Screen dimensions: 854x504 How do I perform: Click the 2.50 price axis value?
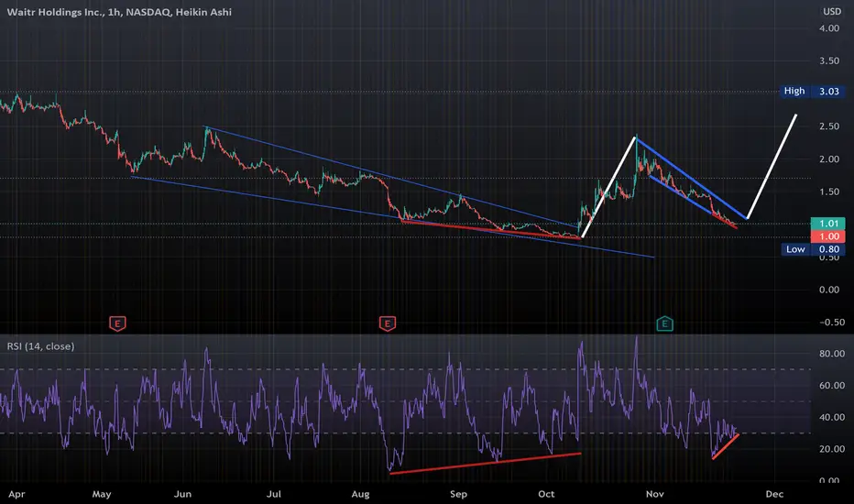click(829, 126)
